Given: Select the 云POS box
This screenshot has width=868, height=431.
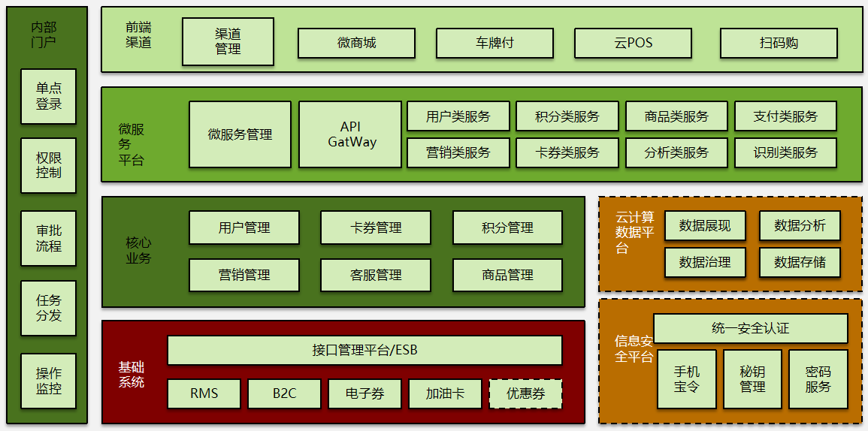Looking at the screenshot, I should [x=633, y=44].
